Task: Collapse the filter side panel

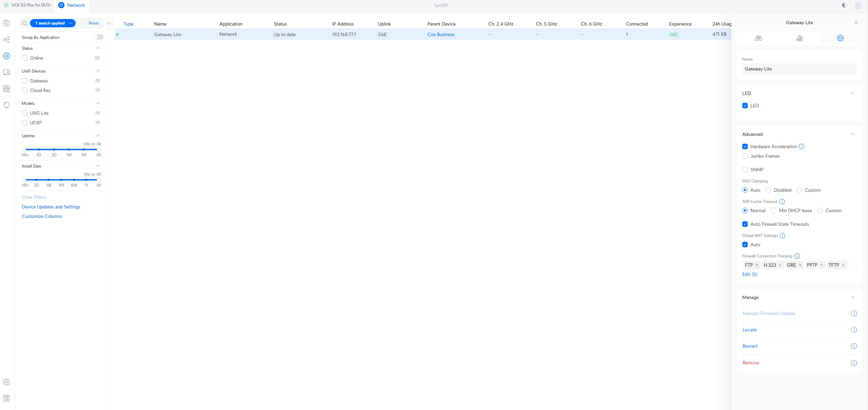Action: (109, 23)
